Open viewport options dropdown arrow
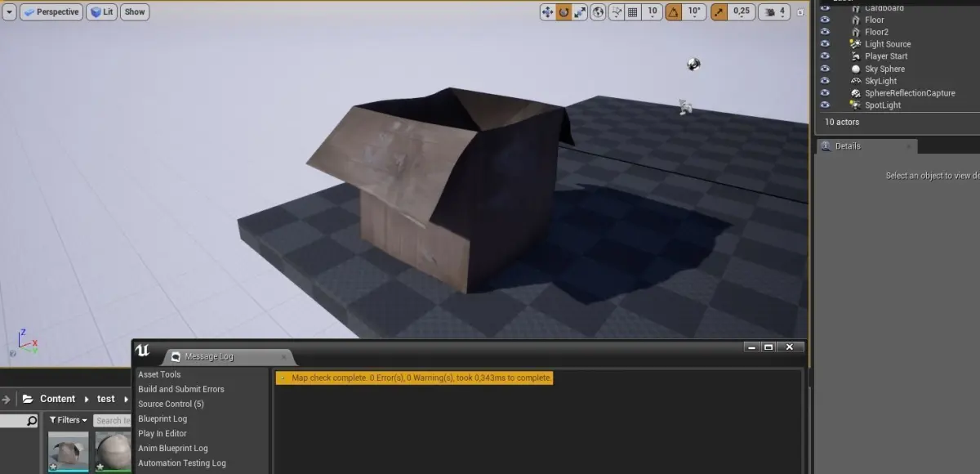Screen dimensions: 980x474 coord(9,12)
